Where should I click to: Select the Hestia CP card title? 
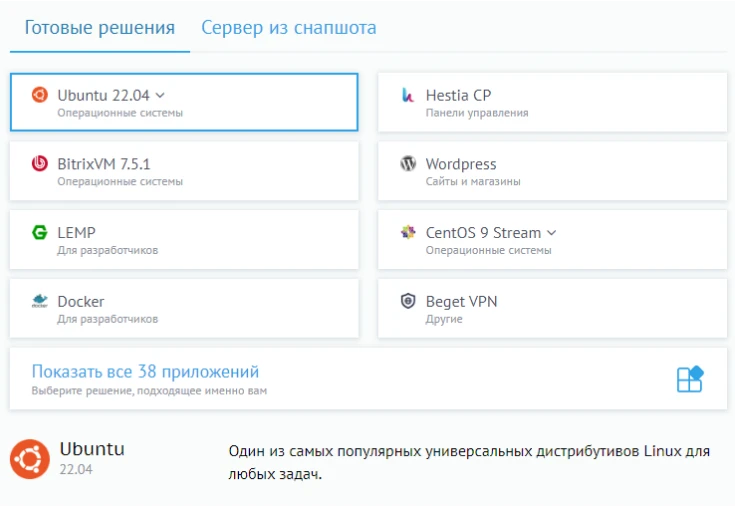[x=458, y=96]
